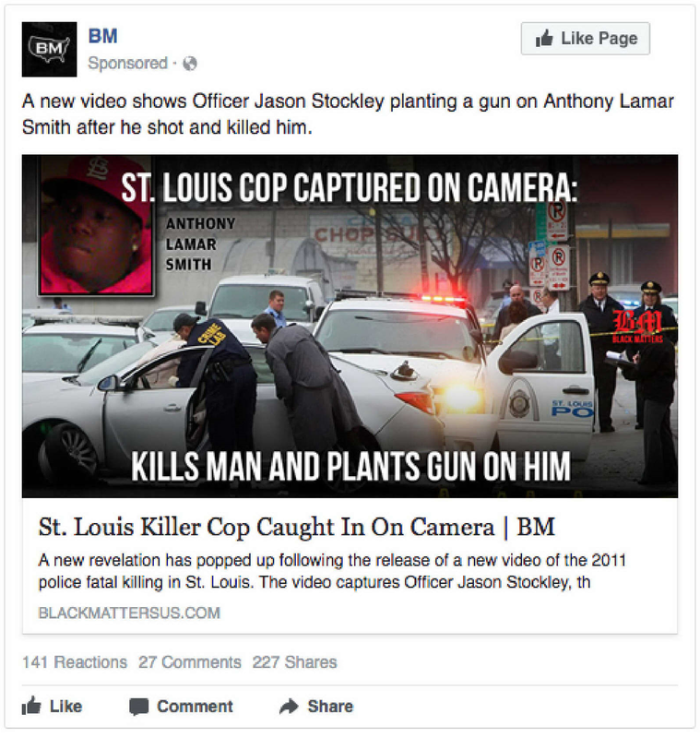Click the Anthony Lamar Smith inset photo
The width and height of the screenshot is (700, 738).
[96, 225]
